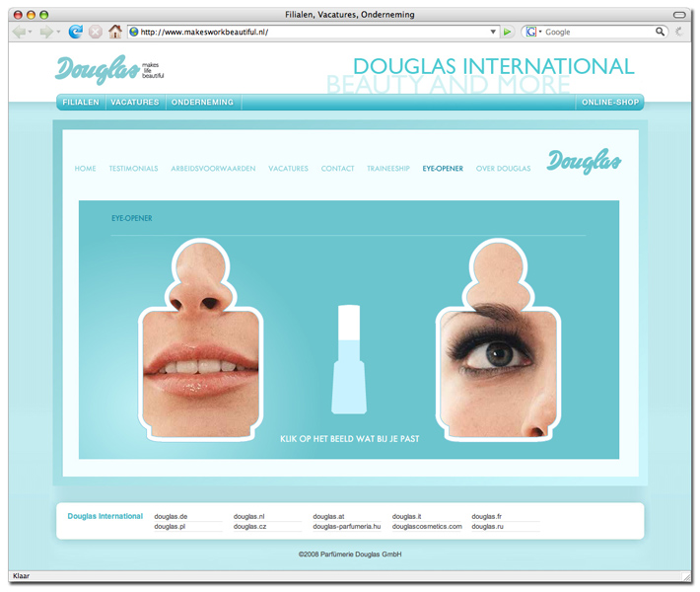Click the ©2008 Parfümerie Douglas GmbH text
Screen dimensions: 700x592
[x=350, y=555]
